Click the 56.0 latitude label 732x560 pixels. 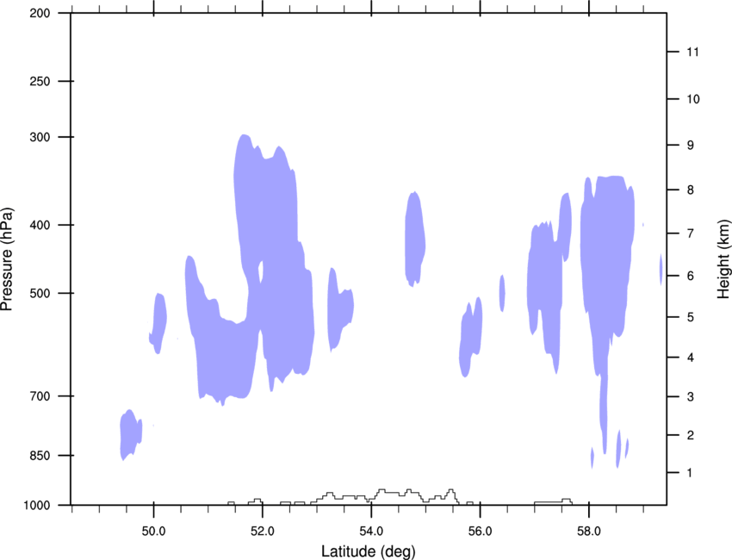pos(480,532)
